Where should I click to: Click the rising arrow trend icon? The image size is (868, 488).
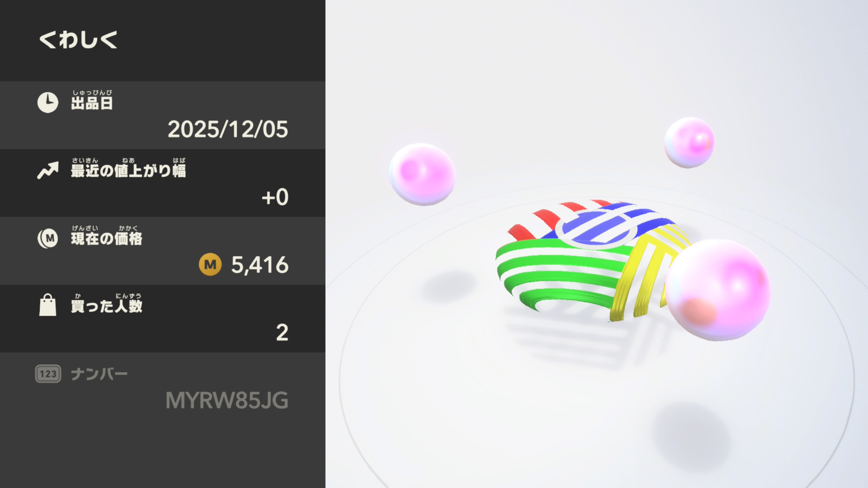[48, 170]
